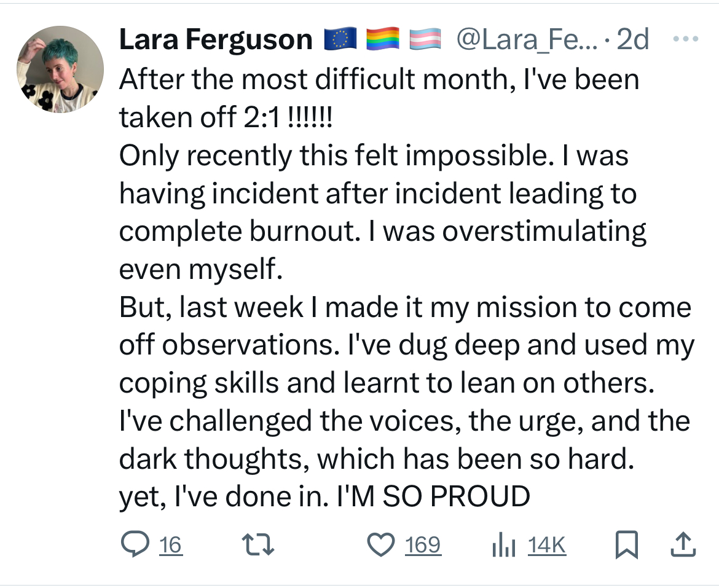Click the retweet arrows icon

click(257, 544)
